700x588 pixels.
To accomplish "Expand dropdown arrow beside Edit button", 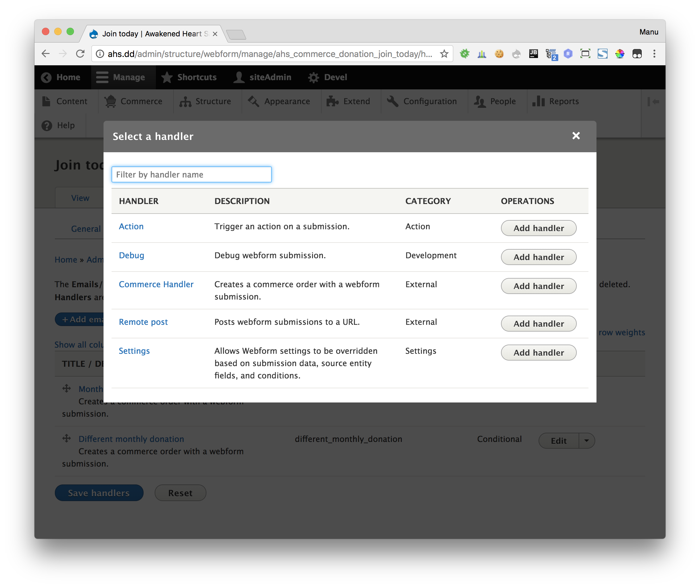I will [587, 441].
